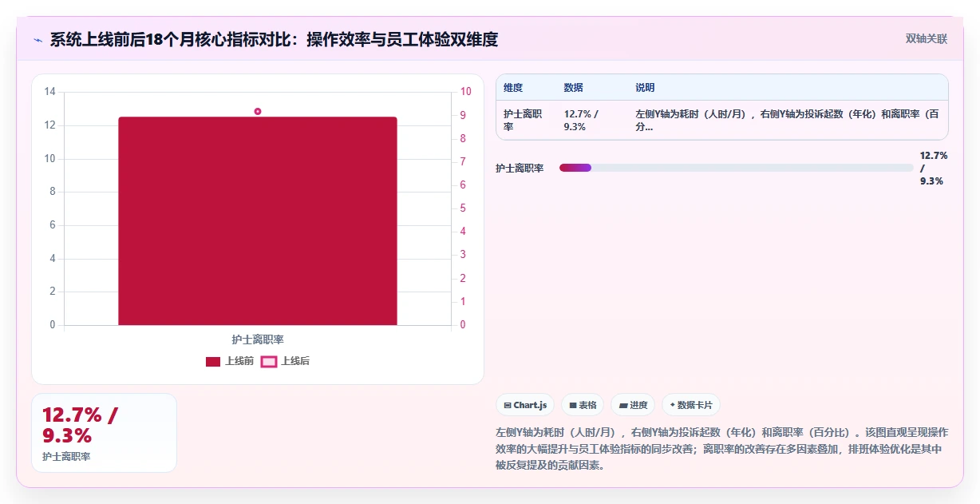Click the 12.7% / 9.3% stat card

pyautogui.click(x=104, y=433)
